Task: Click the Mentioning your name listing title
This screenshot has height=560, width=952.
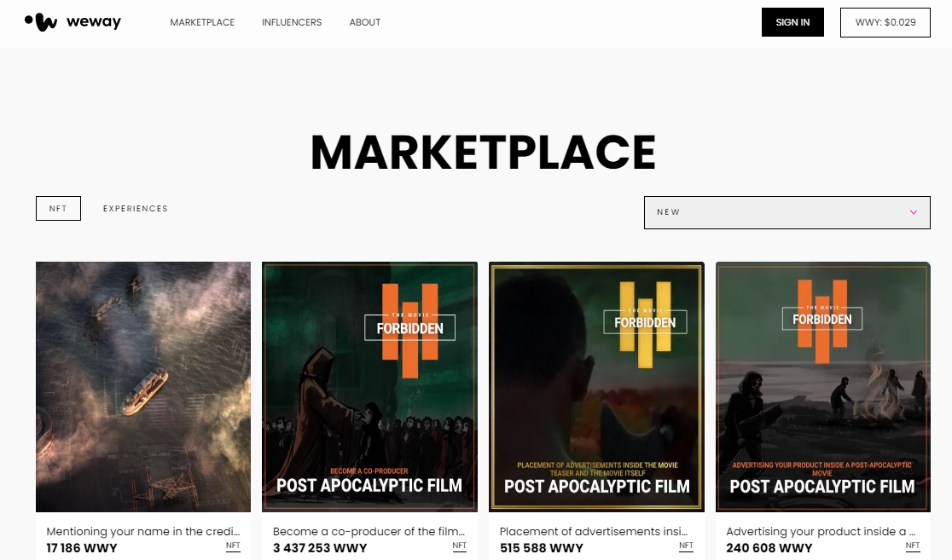Action: [x=143, y=532]
